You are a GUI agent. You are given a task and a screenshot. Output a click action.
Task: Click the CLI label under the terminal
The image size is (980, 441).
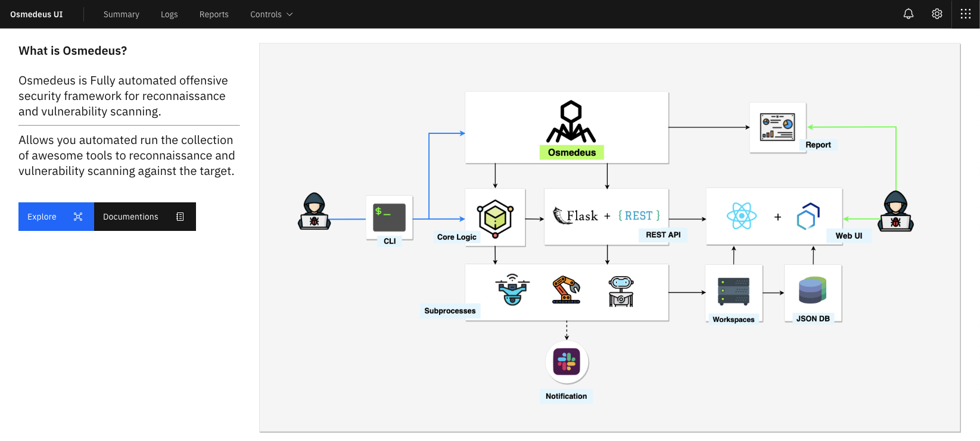tap(390, 241)
